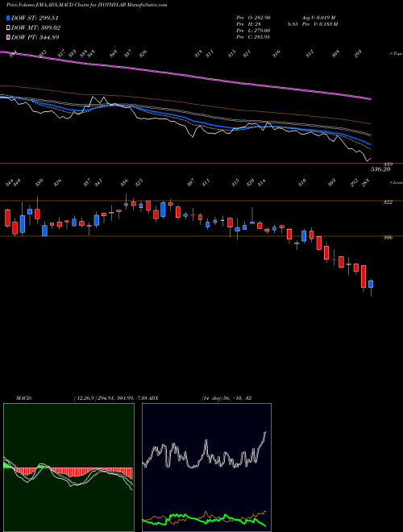Click the 306 support level label
The width and height of the screenshot is (403, 532).
point(388,238)
